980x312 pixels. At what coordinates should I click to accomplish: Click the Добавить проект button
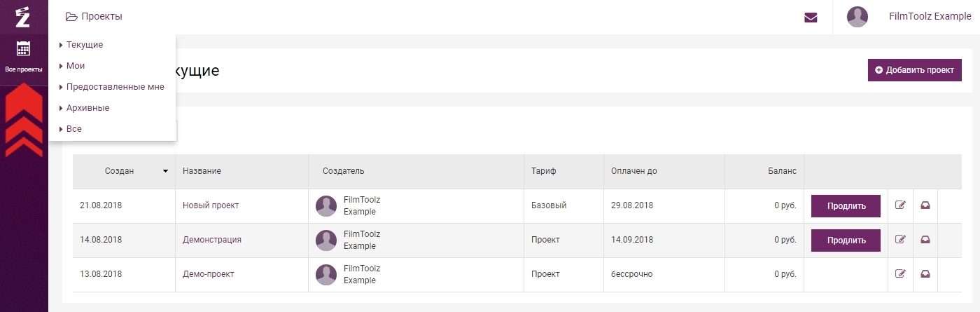(914, 70)
